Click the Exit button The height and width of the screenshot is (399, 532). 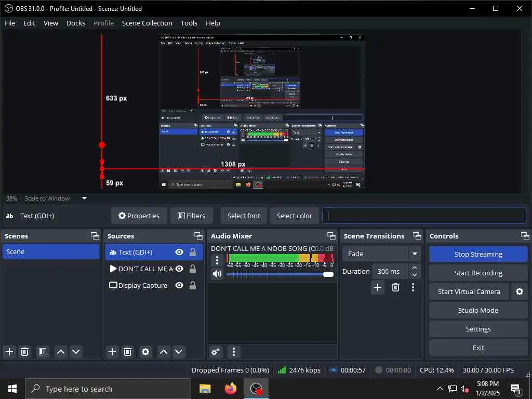pos(478,348)
